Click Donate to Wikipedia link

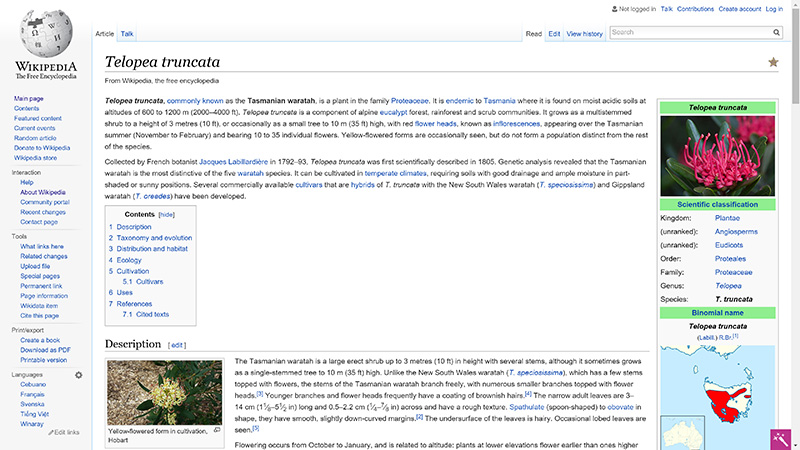point(42,148)
